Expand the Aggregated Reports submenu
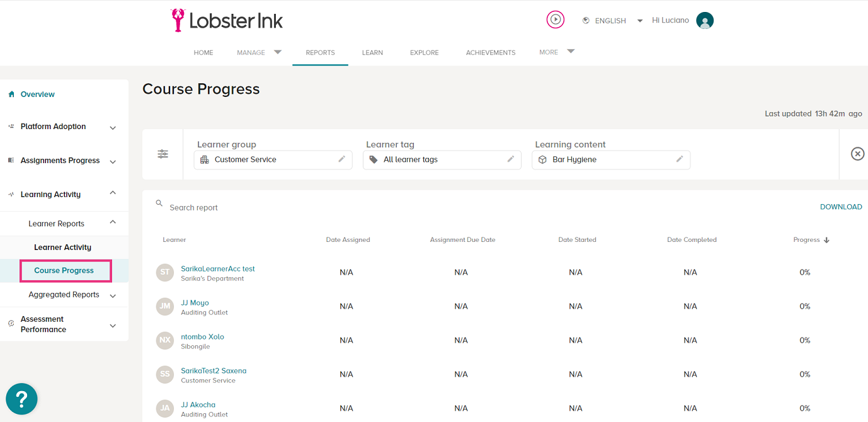 tap(113, 296)
